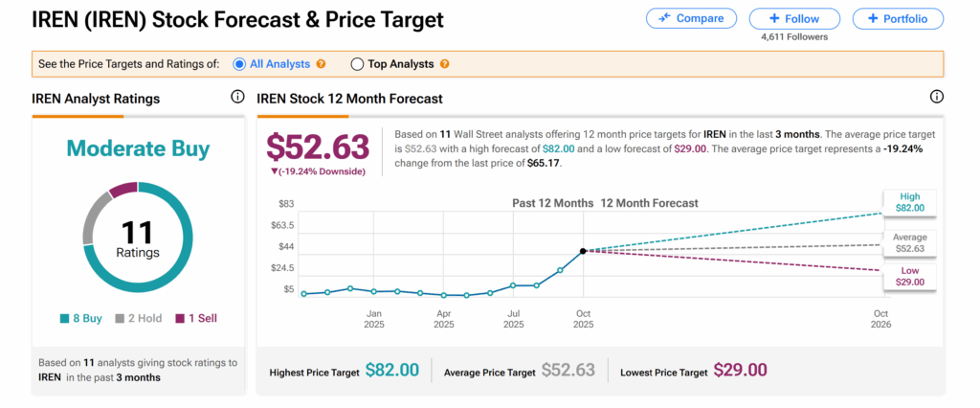Select the Top Analysts radio button
This screenshot has height=408, width=980.
[x=357, y=64]
